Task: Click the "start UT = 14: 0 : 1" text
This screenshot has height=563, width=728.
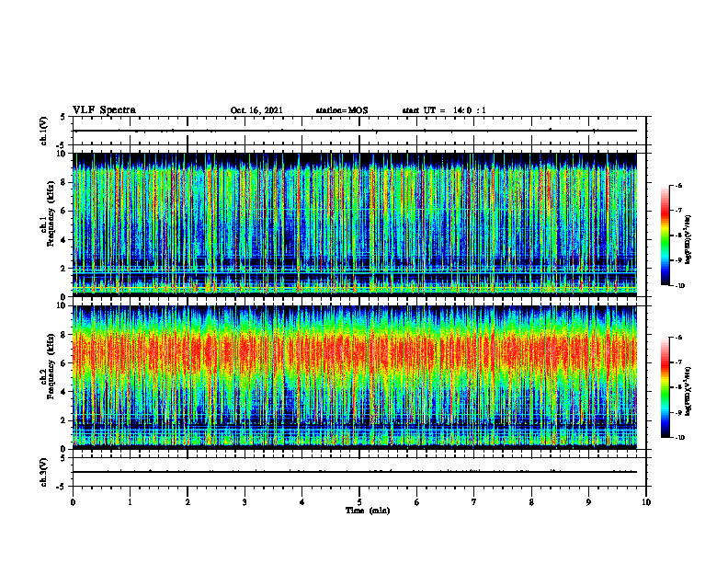Action: [x=444, y=110]
